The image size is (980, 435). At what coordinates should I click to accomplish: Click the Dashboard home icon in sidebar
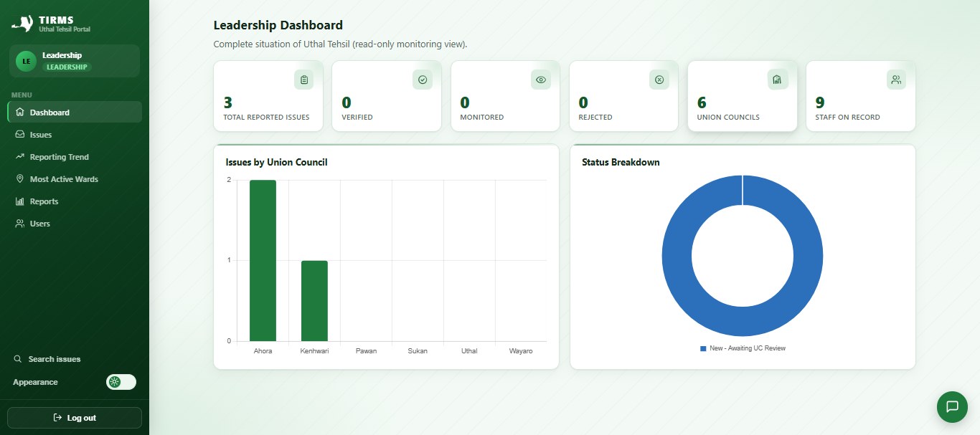coord(20,113)
